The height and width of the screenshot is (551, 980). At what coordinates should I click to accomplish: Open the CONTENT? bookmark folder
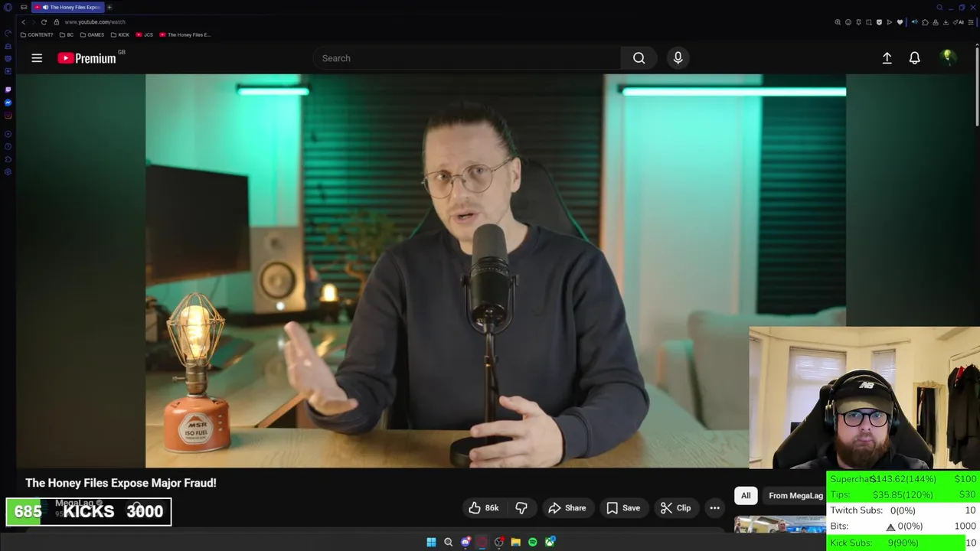pos(37,34)
